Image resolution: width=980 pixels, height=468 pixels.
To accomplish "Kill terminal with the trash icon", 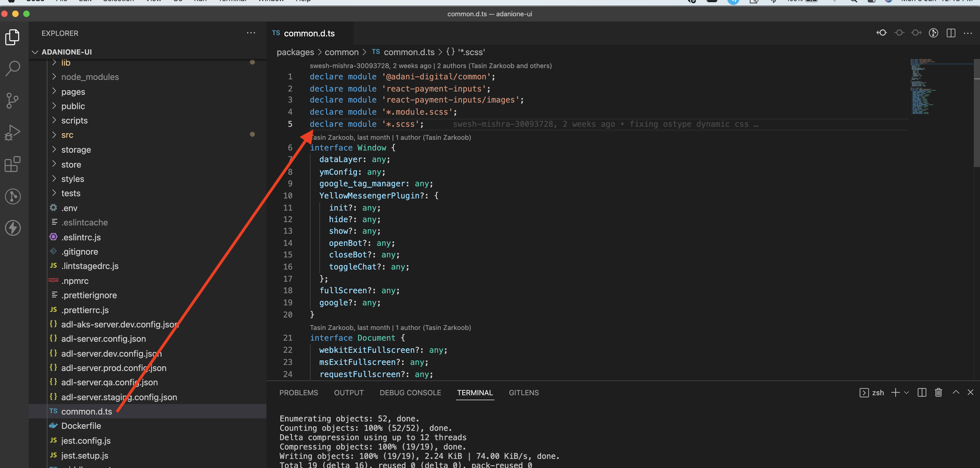I will coord(938,392).
